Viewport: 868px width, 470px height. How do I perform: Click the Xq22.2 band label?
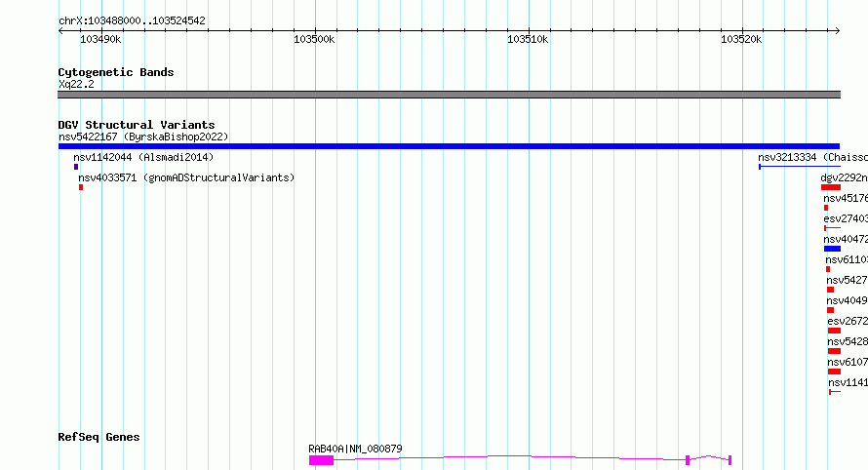(76, 84)
